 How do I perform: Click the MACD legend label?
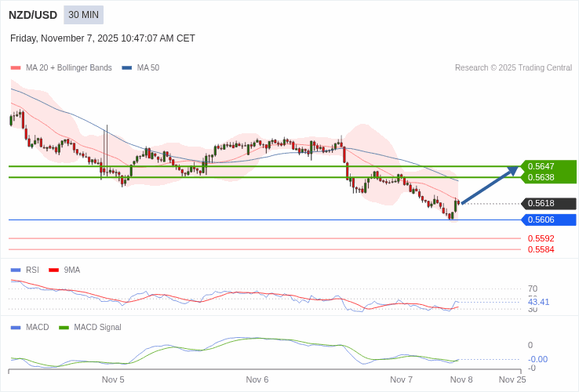click(38, 328)
